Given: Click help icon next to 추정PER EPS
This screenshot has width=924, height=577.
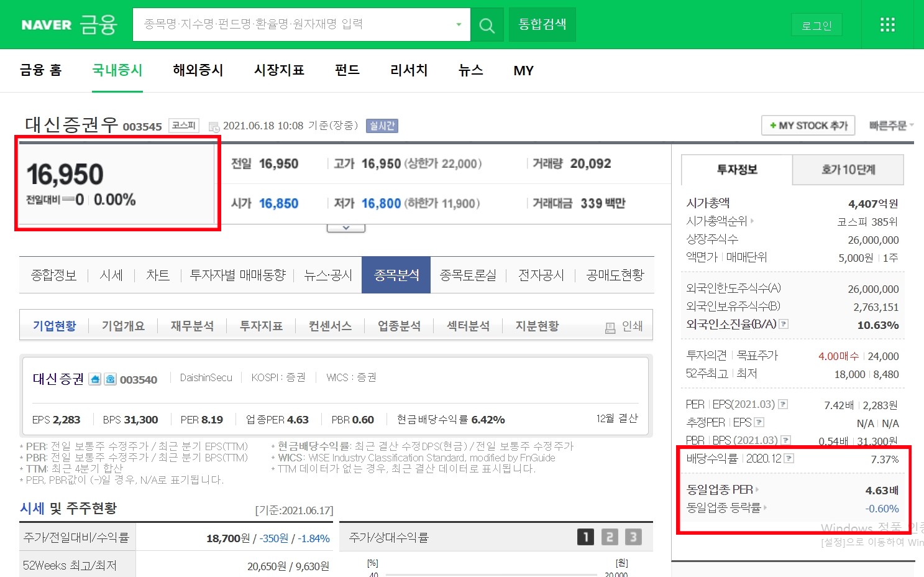Looking at the screenshot, I should [759, 422].
